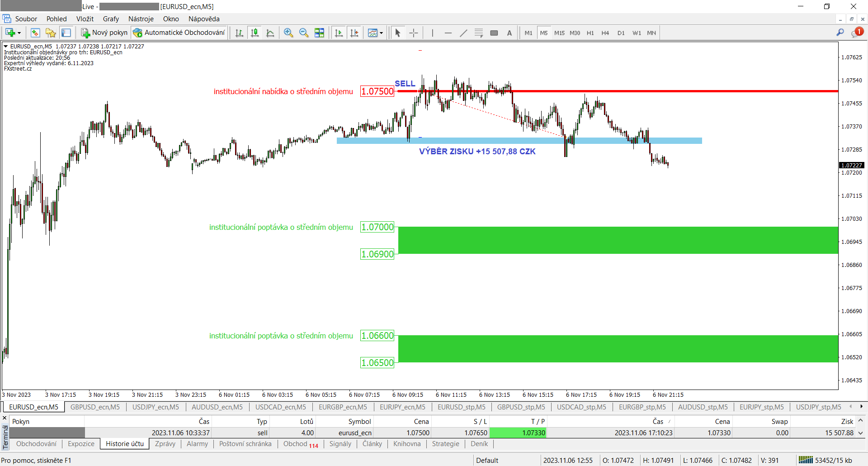The image size is (868, 466).
Task: Switch chart to bar chart mode
Action: coord(240,33)
